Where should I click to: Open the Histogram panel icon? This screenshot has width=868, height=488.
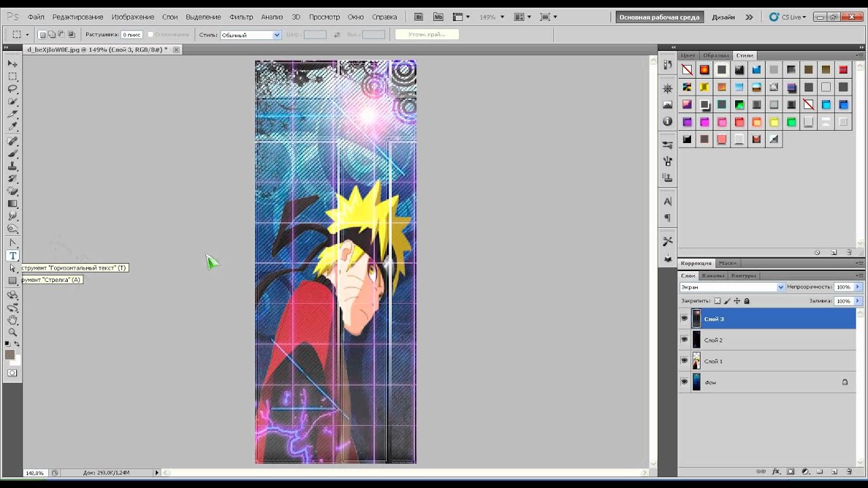coord(668,105)
